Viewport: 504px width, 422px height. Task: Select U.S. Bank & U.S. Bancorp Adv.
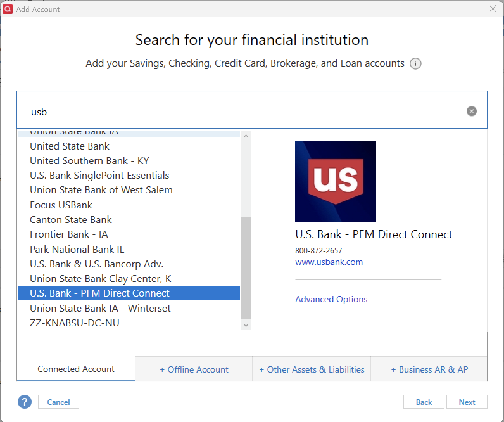(129, 264)
